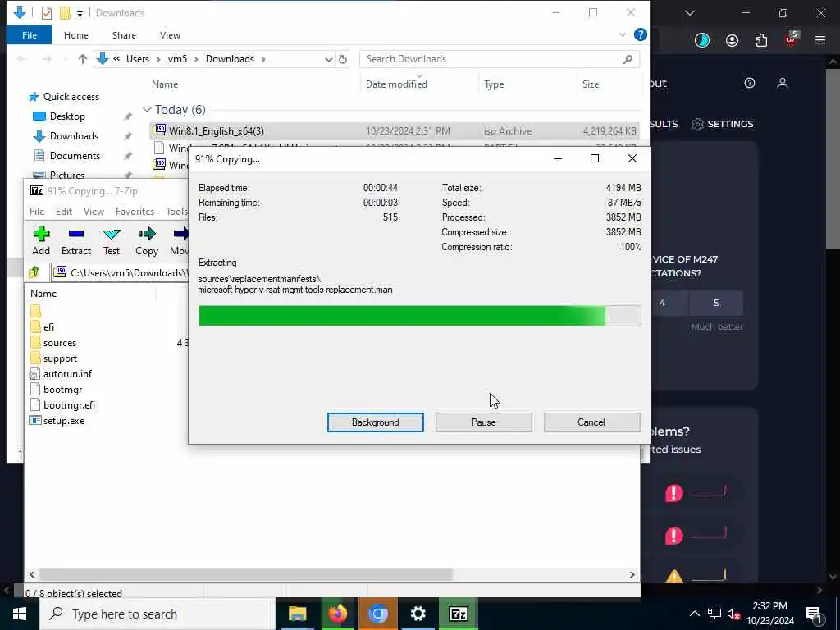Open browser extensions puzzle icon
The width and height of the screenshot is (840, 630).
click(761, 40)
